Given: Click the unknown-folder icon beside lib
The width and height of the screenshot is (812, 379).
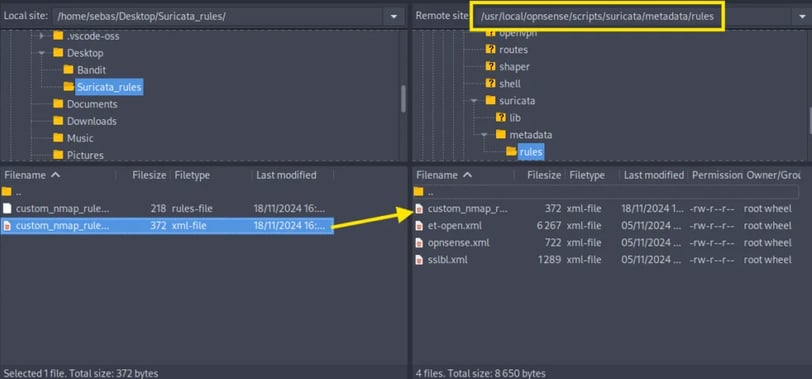Looking at the screenshot, I should 501,118.
